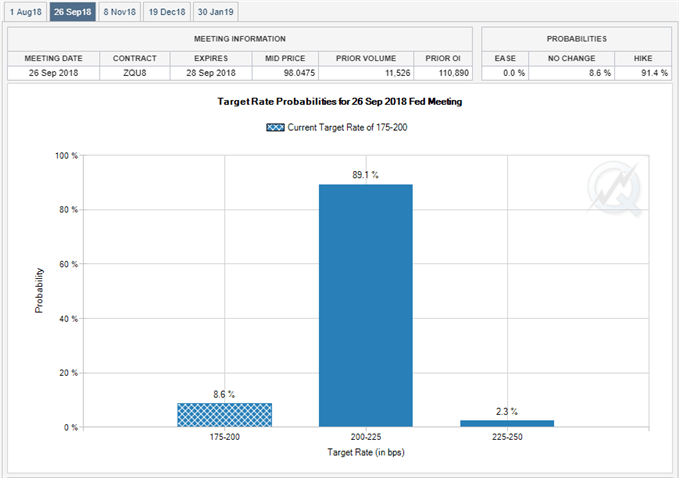
Task: Click the MEETING INFORMATION section header
Action: click(x=239, y=39)
